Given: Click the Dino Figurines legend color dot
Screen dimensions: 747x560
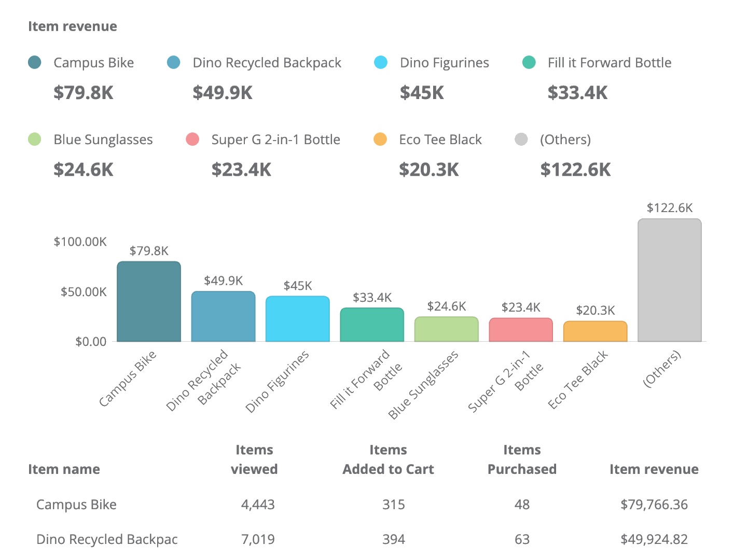Looking at the screenshot, I should pyautogui.click(x=381, y=62).
